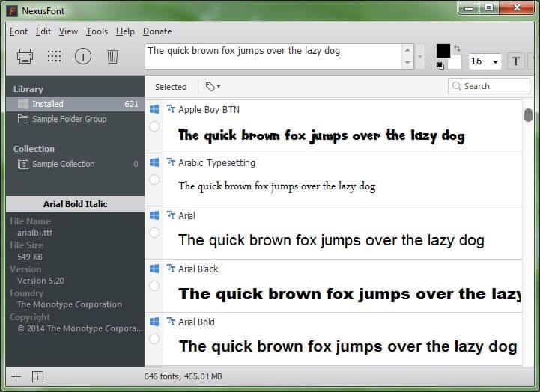Click the Arial Bold preview sentence
This screenshot has height=392, width=540.
[348, 346]
